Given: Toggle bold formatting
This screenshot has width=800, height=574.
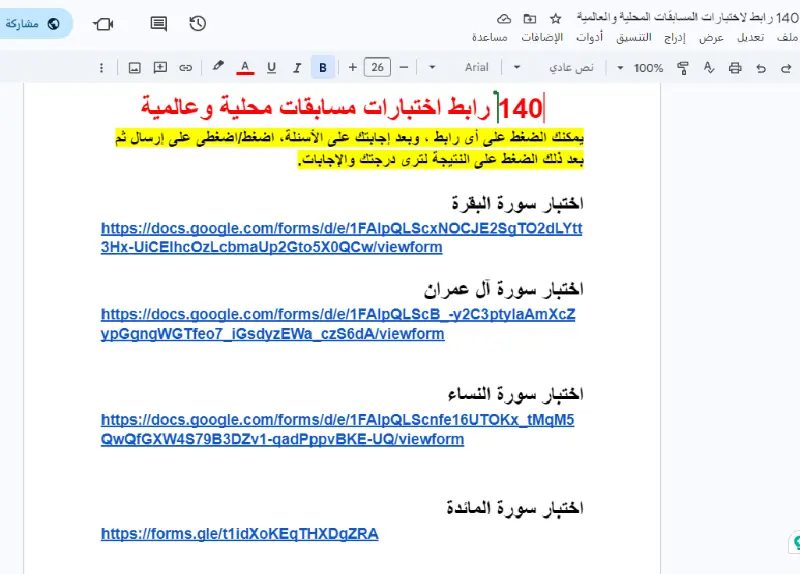Looking at the screenshot, I should click(323, 67).
